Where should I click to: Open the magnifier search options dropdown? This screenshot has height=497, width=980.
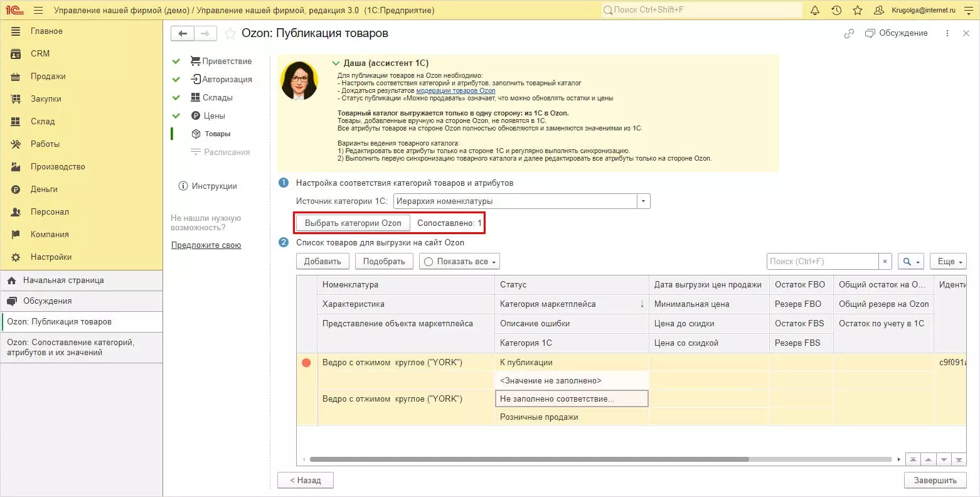click(x=911, y=262)
